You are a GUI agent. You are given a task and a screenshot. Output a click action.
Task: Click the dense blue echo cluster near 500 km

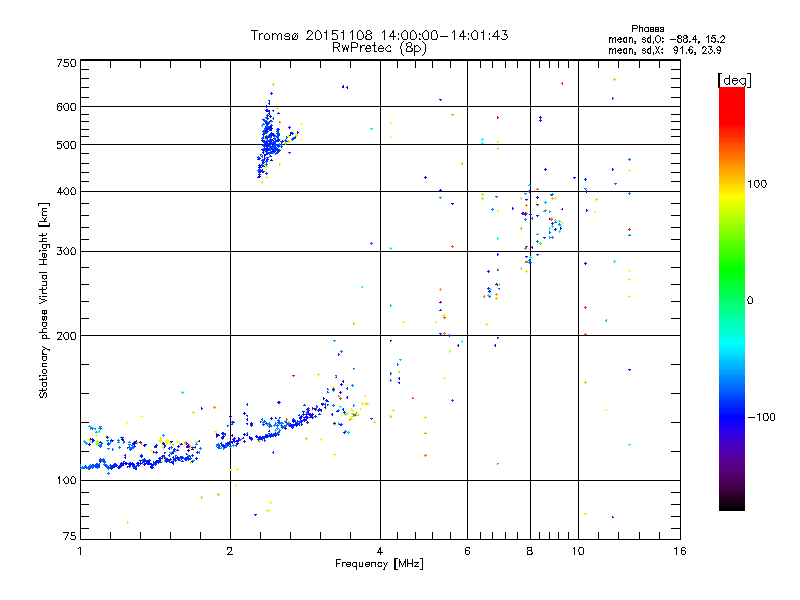(270, 140)
